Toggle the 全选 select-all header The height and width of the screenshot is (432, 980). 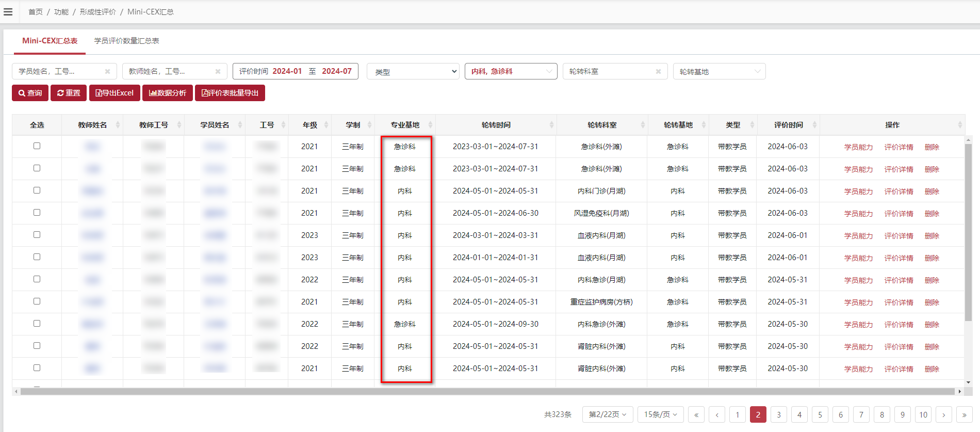tap(37, 125)
